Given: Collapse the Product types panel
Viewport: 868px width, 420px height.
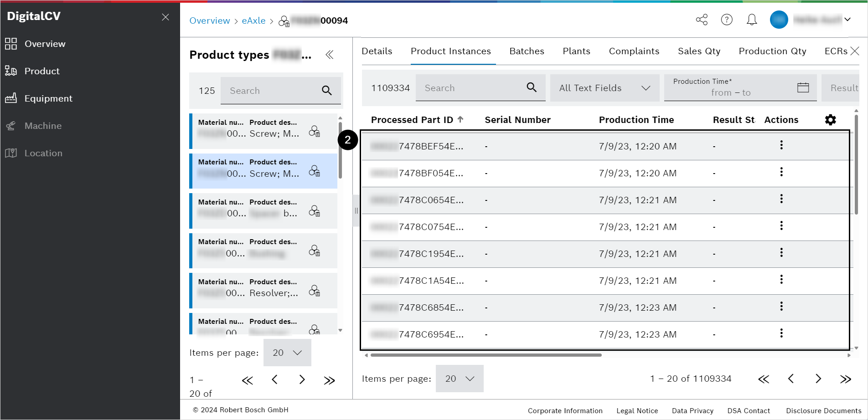Looking at the screenshot, I should pos(330,55).
